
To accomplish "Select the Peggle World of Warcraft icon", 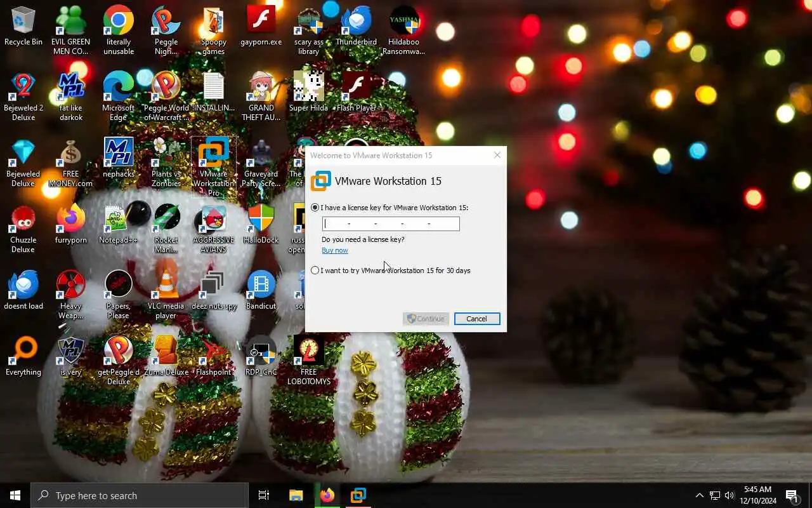I will [166, 97].
